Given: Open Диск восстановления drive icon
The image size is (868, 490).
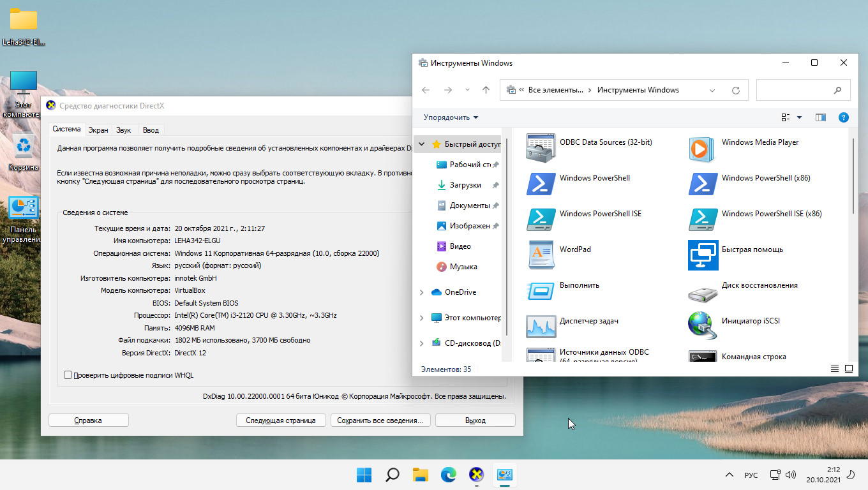Looking at the screenshot, I should [703, 291].
